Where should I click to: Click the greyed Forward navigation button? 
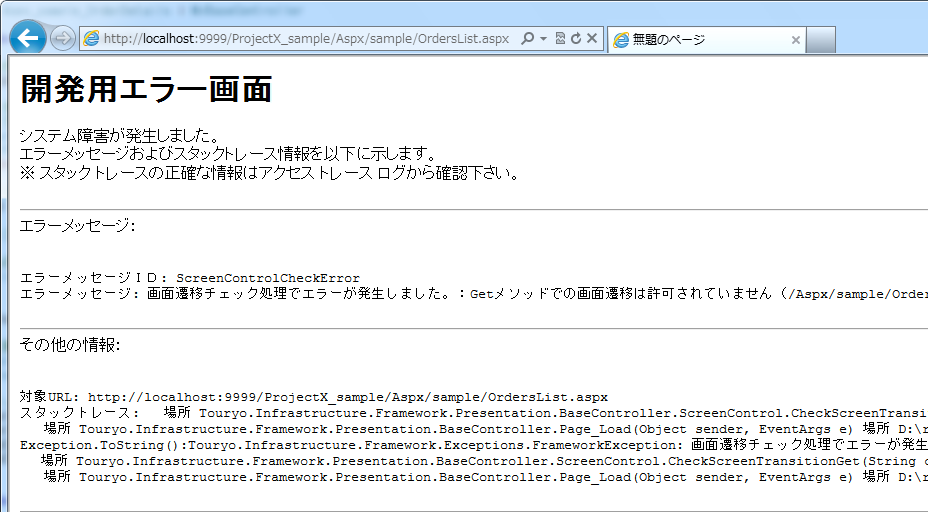62,39
